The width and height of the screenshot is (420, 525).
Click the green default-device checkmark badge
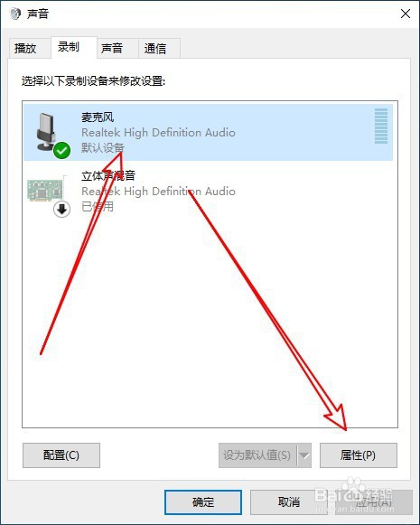pos(62,150)
